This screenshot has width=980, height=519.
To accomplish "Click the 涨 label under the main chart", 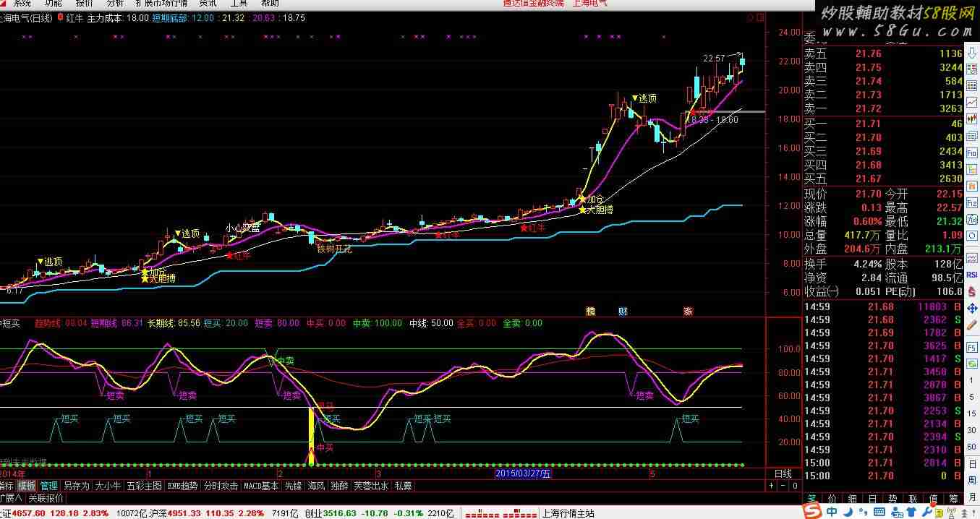I will pos(688,312).
